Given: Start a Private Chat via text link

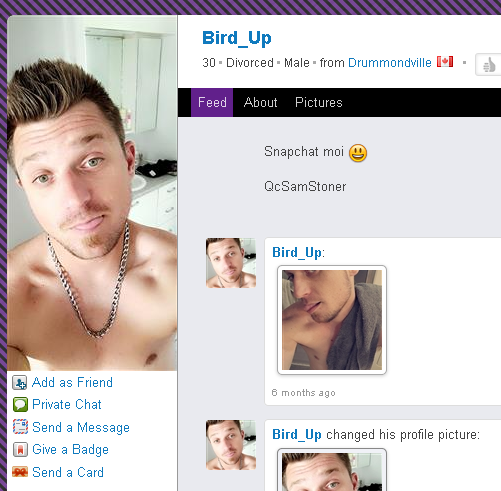Looking at the screenshot, I should pyautogui.click(x=67, y=405).
